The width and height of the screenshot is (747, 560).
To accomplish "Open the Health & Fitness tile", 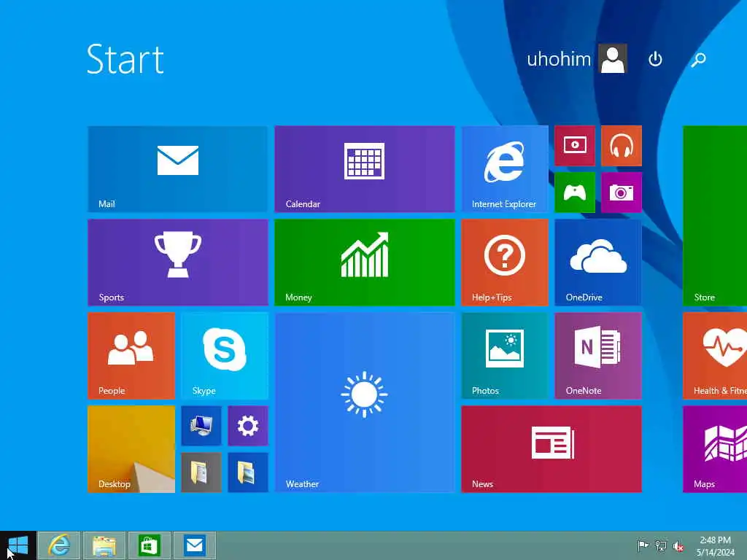I will [x=715, y=356].
